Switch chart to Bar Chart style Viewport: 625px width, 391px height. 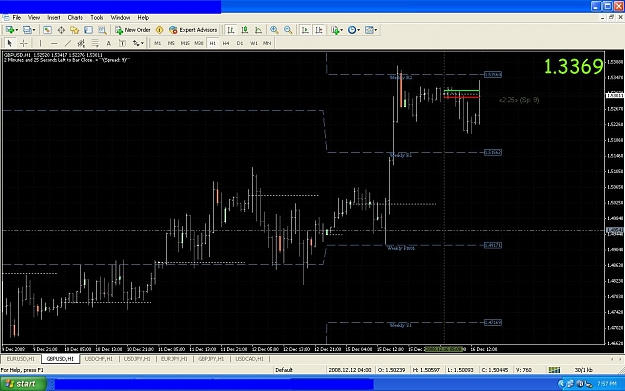point(231,30)
